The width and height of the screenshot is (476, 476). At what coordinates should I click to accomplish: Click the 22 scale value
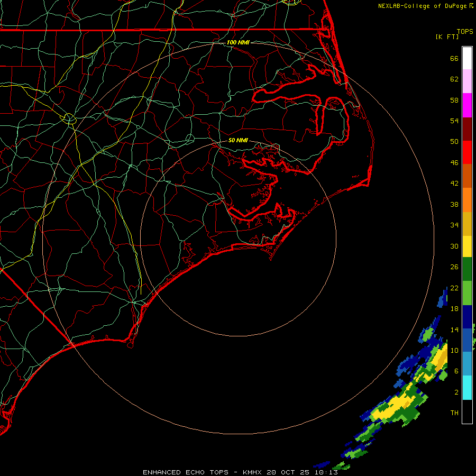click(x=454, y=288)
